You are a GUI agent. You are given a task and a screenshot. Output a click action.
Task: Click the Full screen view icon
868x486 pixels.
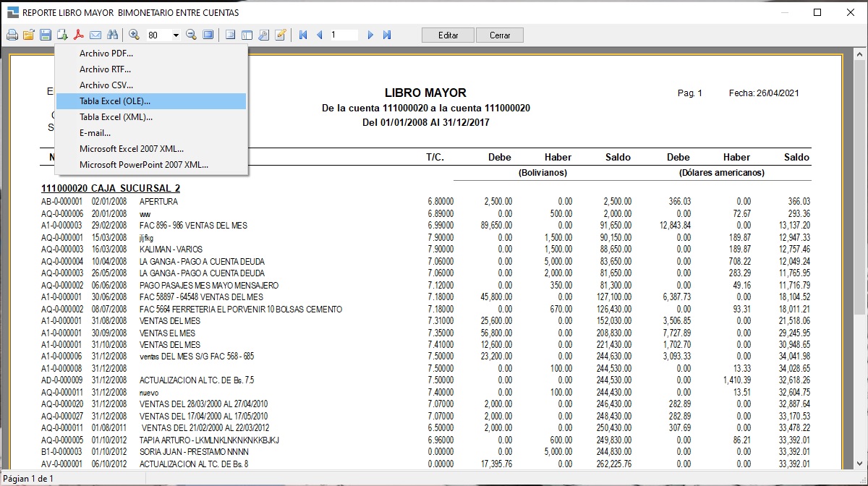pyautogui.click(x=208, y=35)
